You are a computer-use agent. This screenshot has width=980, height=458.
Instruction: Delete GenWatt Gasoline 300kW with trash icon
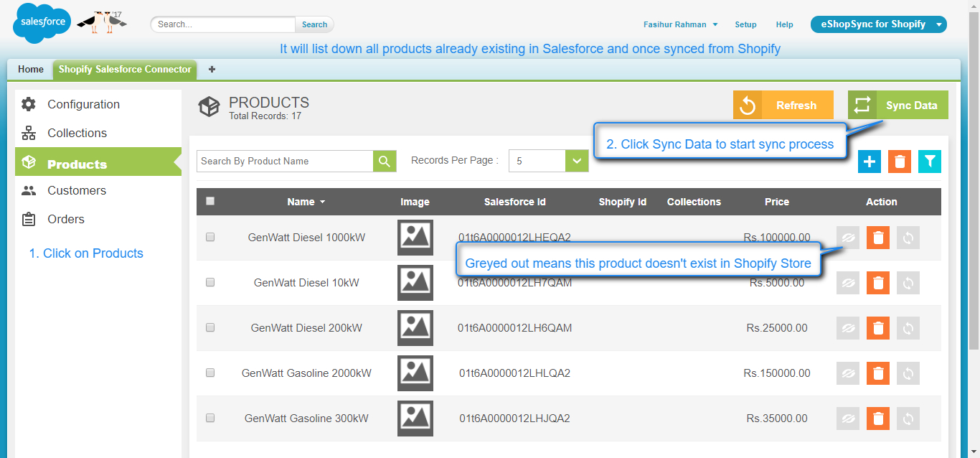(x=878, y=419)
